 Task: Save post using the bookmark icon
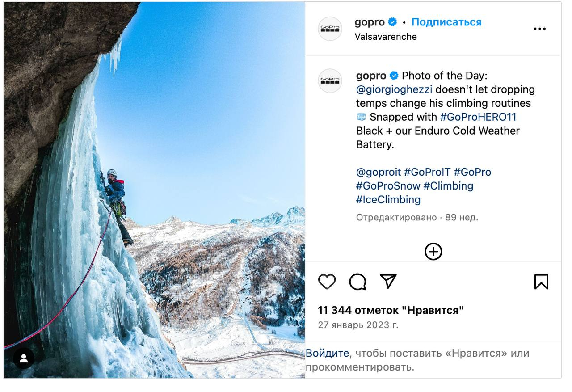tap(541, 282)
